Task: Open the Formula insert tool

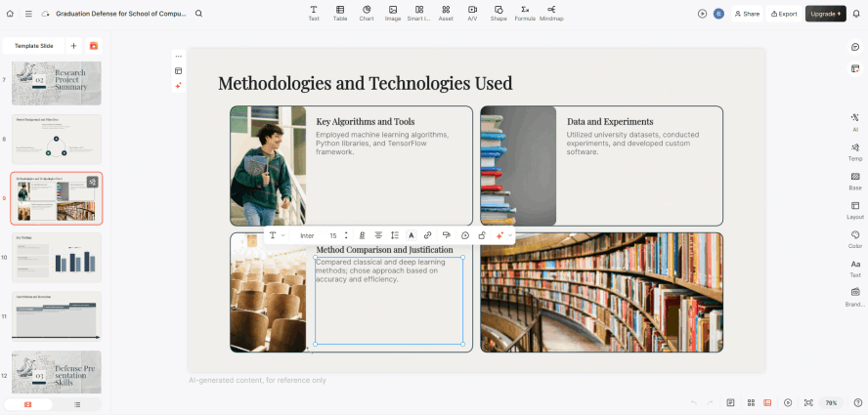Action: click(525, 13)
